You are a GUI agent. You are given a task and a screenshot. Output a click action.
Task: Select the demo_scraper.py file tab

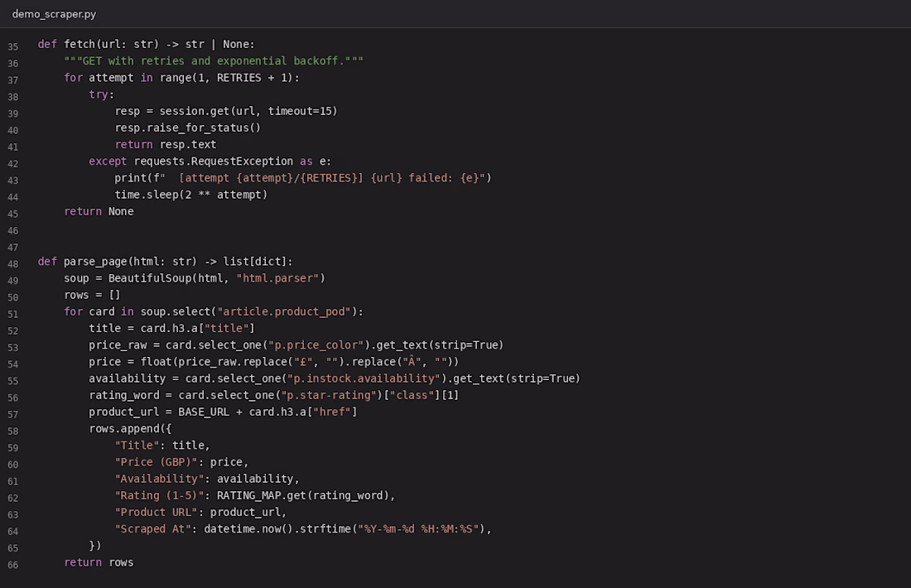[54, 14]
